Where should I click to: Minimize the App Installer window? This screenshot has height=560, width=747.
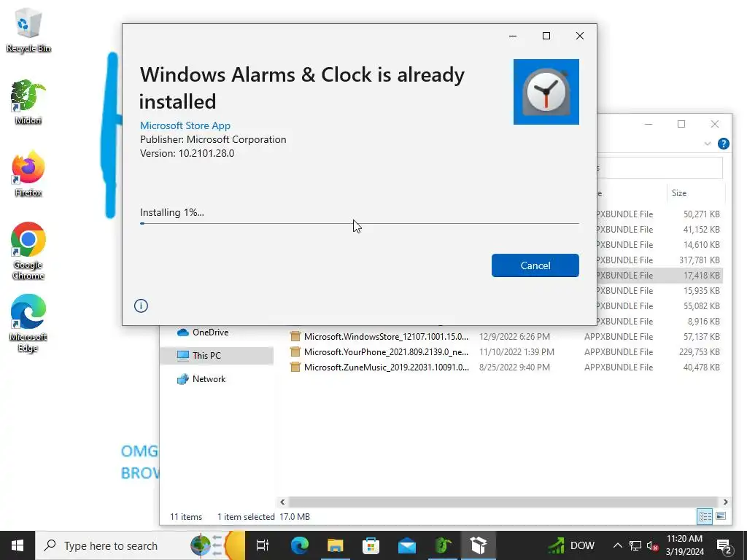513,36
